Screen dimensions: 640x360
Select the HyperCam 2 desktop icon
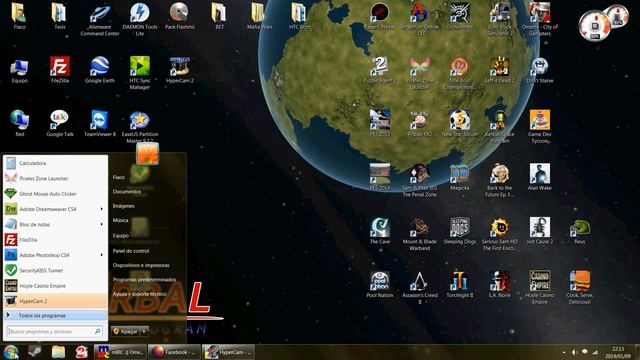[180, 69]
